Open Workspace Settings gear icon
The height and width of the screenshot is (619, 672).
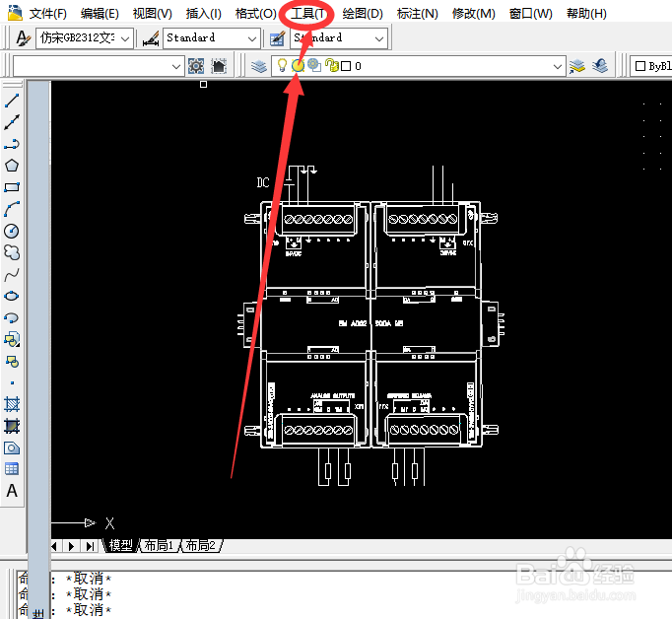click(x=196, y=66)
